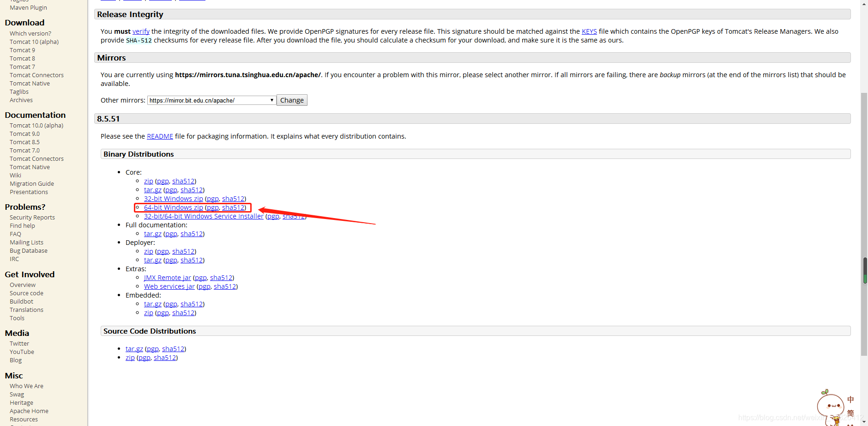868x426 pixels.
Task: Open Get Involved Overview
Action: coord(23,285)
